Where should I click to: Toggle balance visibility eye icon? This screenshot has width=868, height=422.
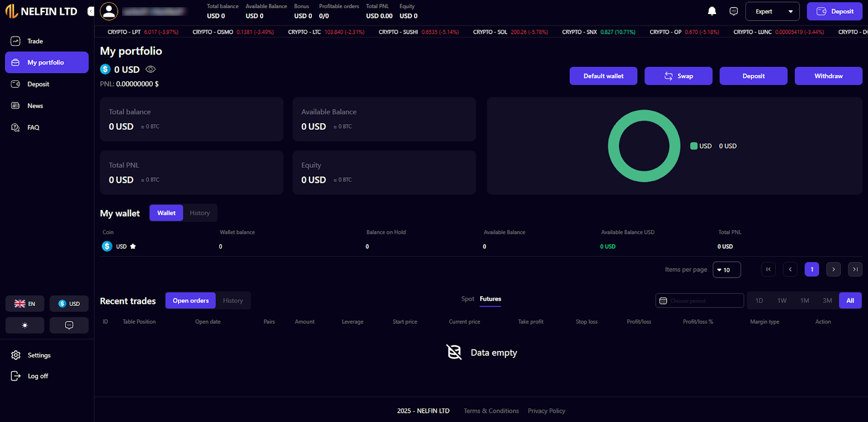pos(151,69)
